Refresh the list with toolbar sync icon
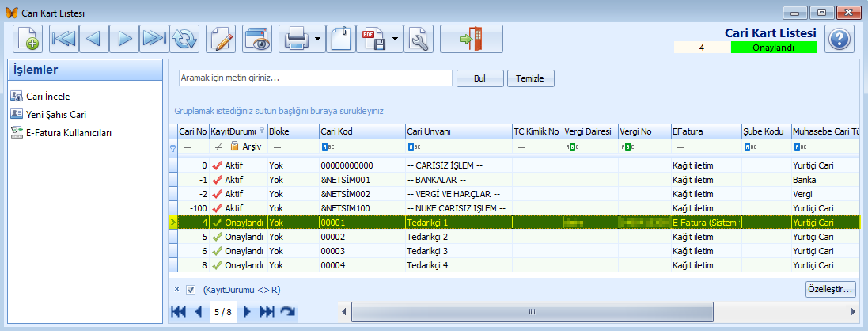The height and width of the screenshot is (331, 868). [x=184, y=39]
